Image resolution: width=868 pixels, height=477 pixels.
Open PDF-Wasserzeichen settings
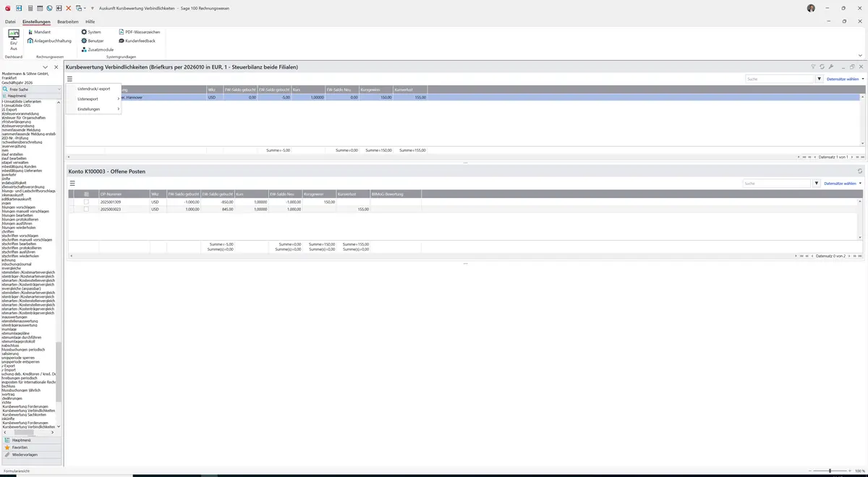pyautogui.click(x=139, y=32)
